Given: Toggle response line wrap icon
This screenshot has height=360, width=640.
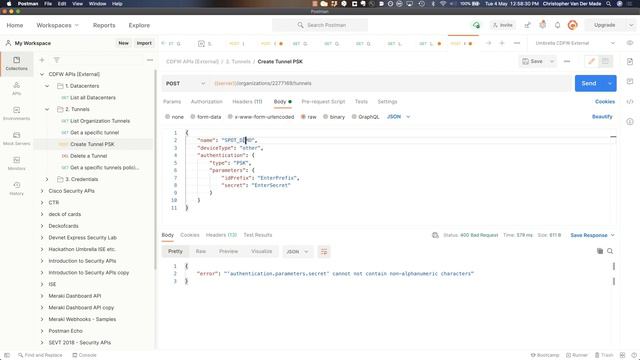Looking at the screenshot, I should coord(324,252).
